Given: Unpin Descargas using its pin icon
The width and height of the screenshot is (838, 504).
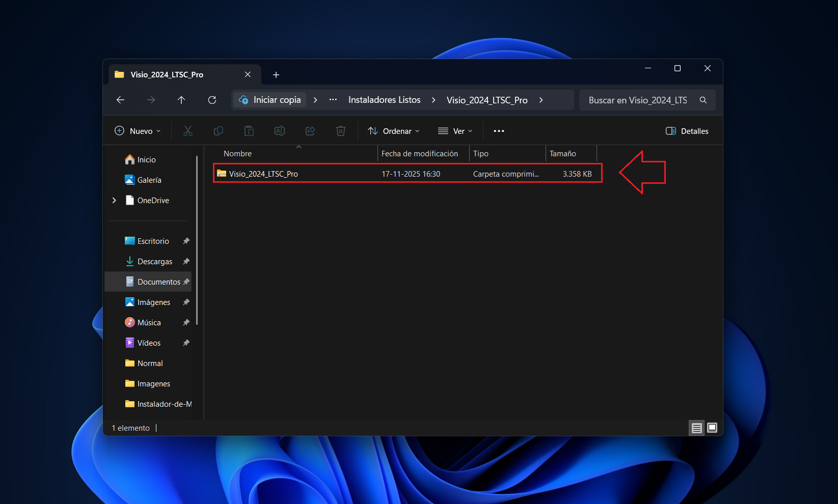Looking at the screenshot, I should 186,262.
